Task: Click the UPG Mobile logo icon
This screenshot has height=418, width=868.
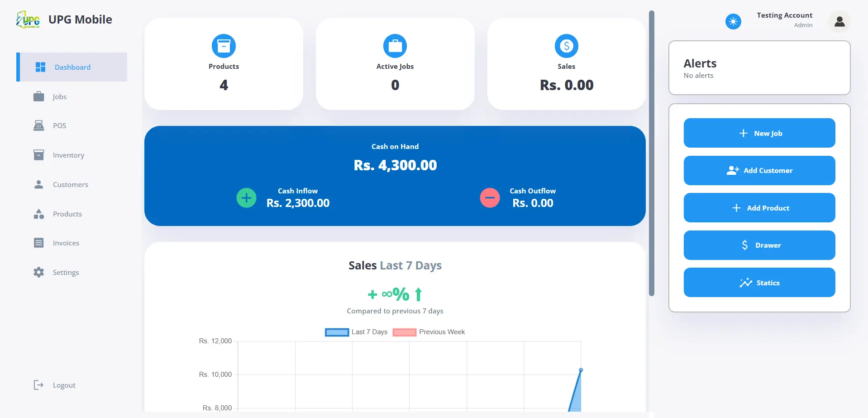Action: pyautogui.click(x=28, y=19)
